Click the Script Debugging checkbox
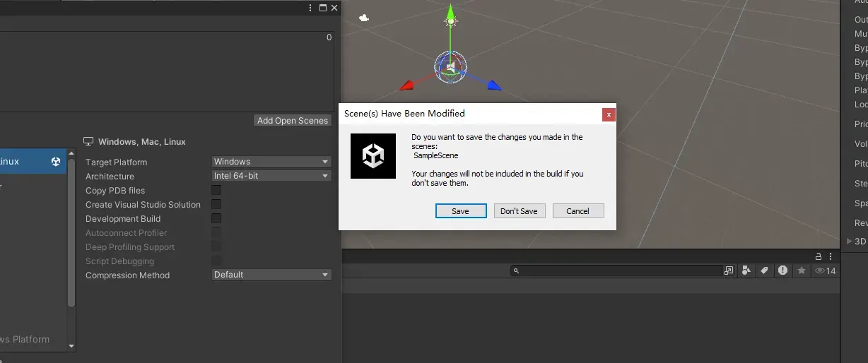Image resolution: width=868 pixels, height=363 pixels. click(x=216, y=261)
